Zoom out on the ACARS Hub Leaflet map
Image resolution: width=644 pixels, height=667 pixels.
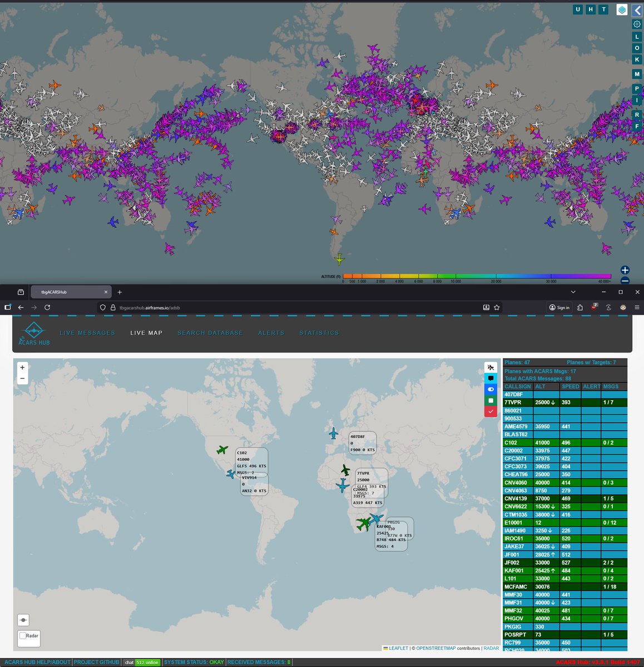(22, 379)
